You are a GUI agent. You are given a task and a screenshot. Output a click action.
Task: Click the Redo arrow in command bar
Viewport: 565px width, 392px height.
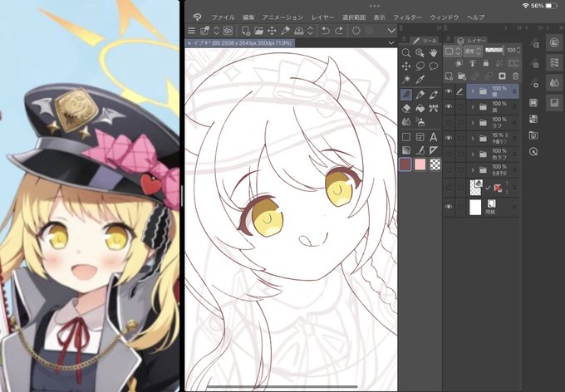click(x=339, y=31)
